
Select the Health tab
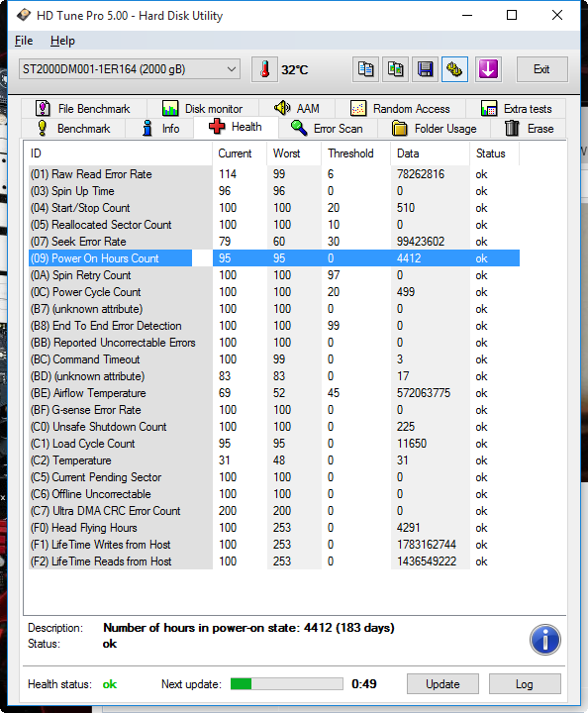(x=236, y=127)
